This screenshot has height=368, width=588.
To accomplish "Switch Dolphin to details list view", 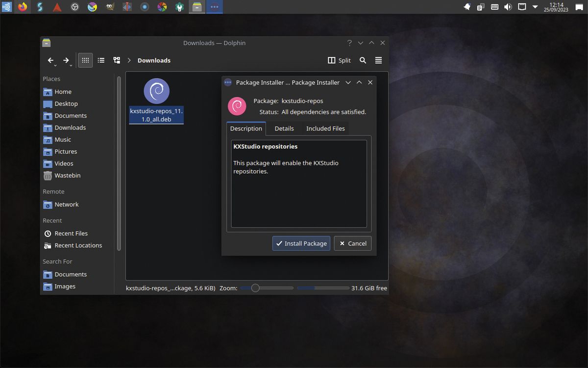I will pos(101,60).
